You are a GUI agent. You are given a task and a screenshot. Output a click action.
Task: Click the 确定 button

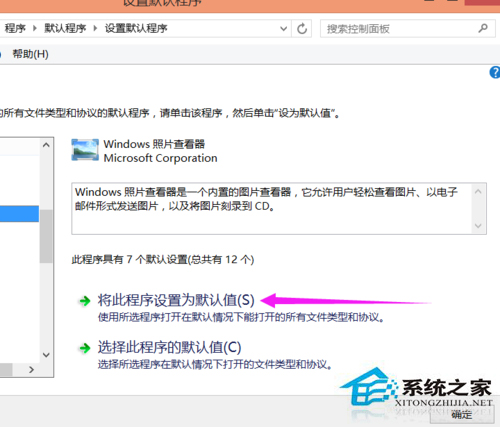461,415
